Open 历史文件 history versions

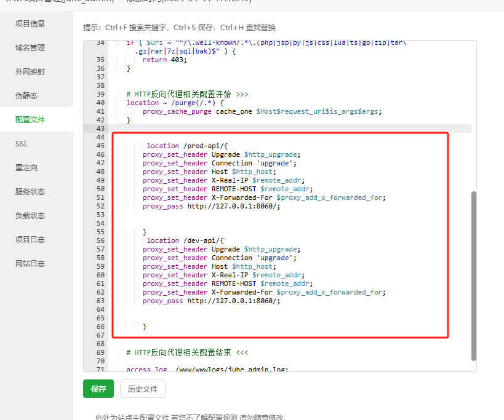(143, 389)
